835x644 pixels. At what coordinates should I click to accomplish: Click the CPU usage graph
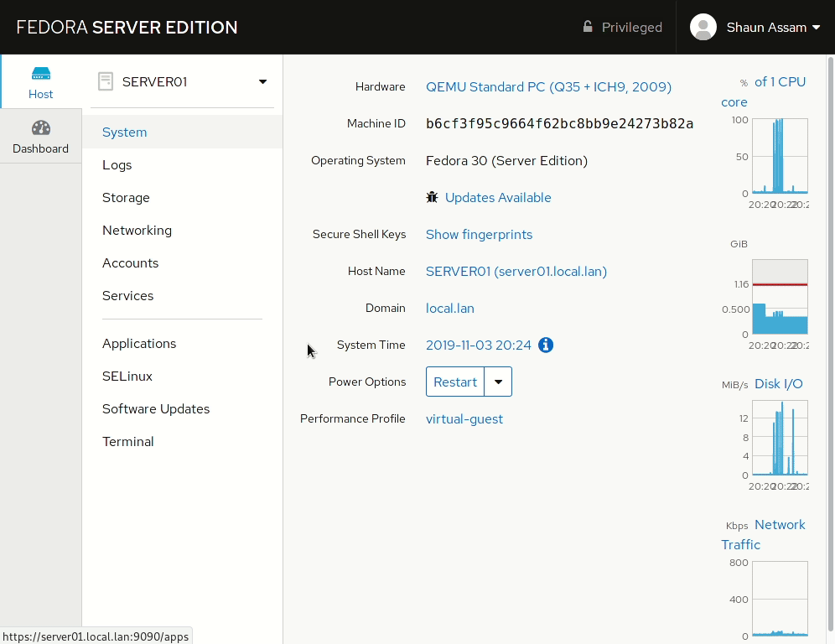[x=780, y=156]
